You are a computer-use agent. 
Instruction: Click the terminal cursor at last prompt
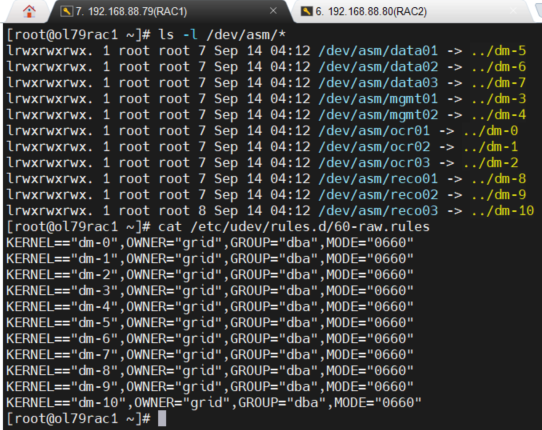[162, 418]
